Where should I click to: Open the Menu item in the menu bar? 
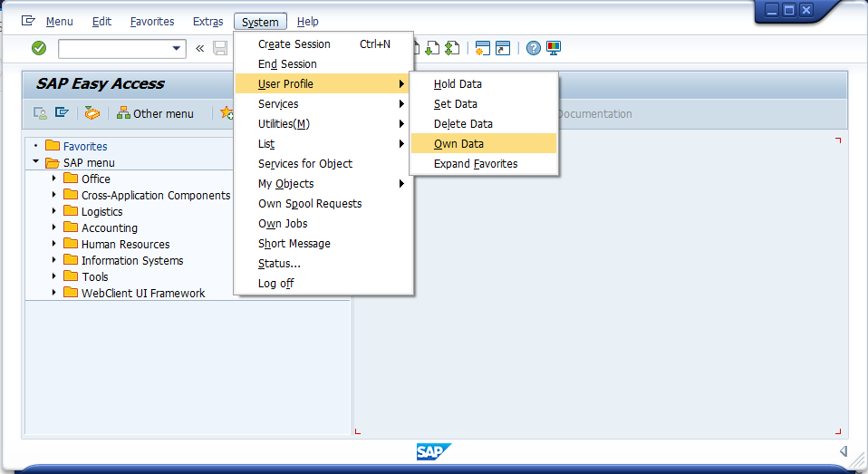(x=59, y=22)
